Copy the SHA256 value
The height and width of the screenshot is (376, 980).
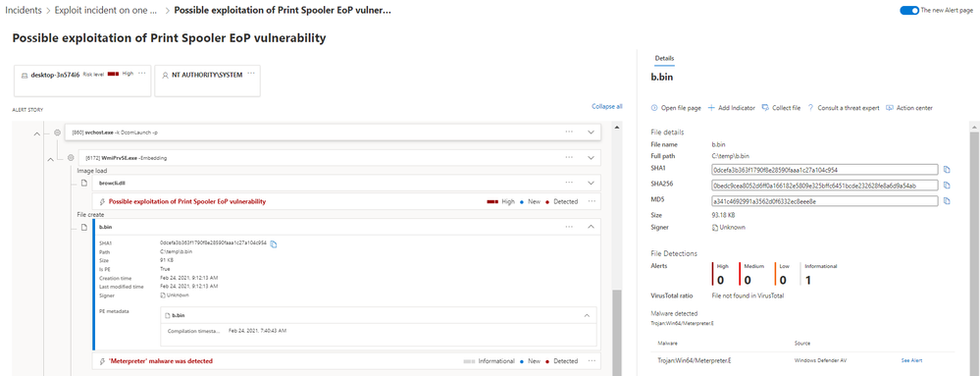pyautogui.click(x=947, y=186)
